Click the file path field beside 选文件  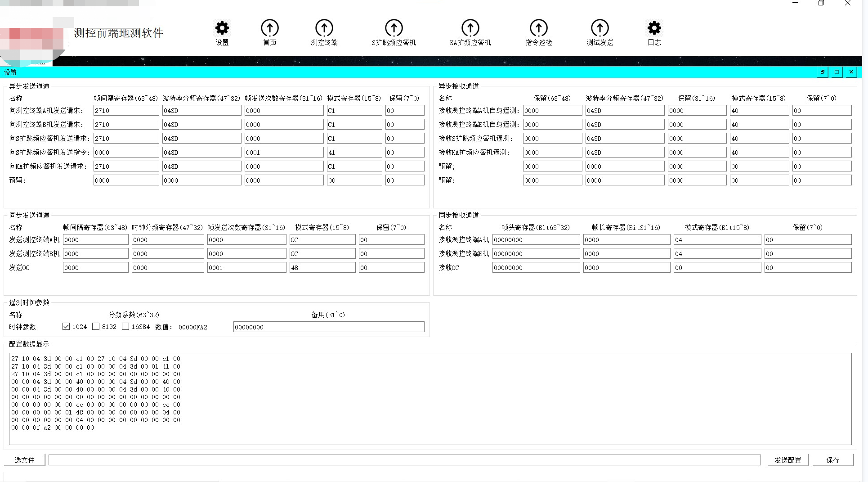[404, 460]
